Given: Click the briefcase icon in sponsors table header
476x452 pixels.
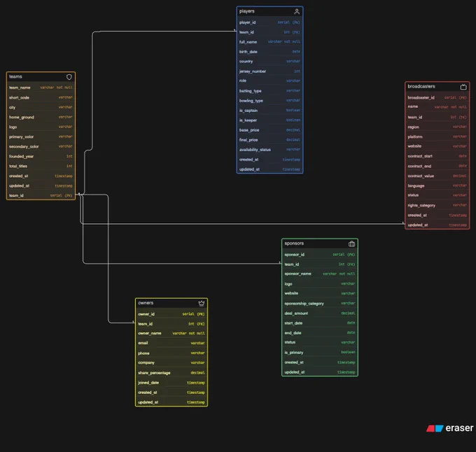Looking at the screenshot, I should 351,243.
